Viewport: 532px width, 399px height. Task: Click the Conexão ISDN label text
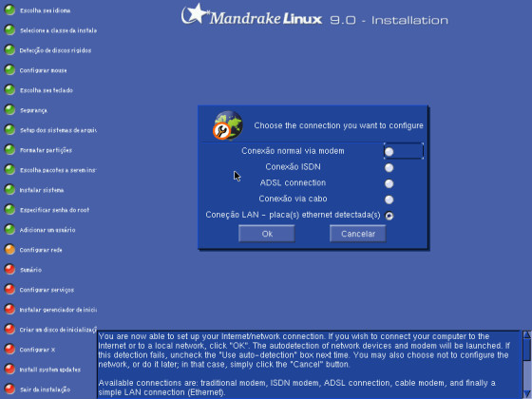(x=293, y=167)
